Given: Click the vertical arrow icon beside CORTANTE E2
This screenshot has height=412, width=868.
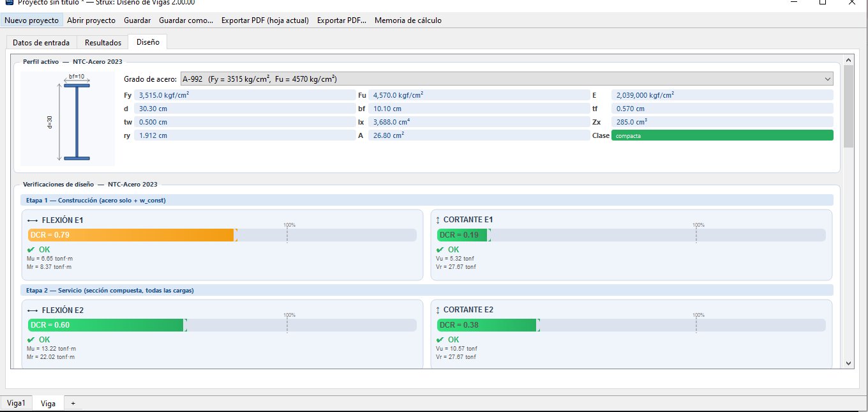Looking at the screenshot, I should tap(438, 310).
